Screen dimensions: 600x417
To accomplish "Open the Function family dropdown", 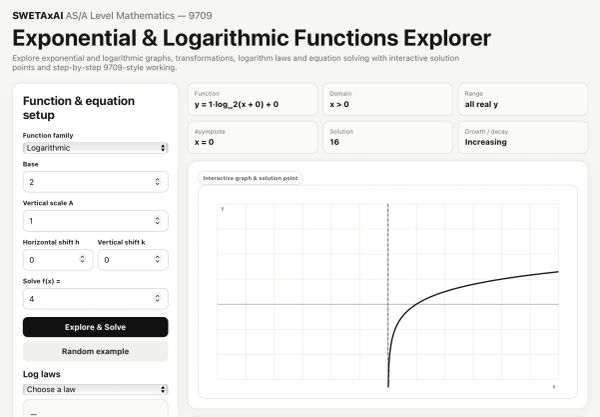I will point(95,148).
